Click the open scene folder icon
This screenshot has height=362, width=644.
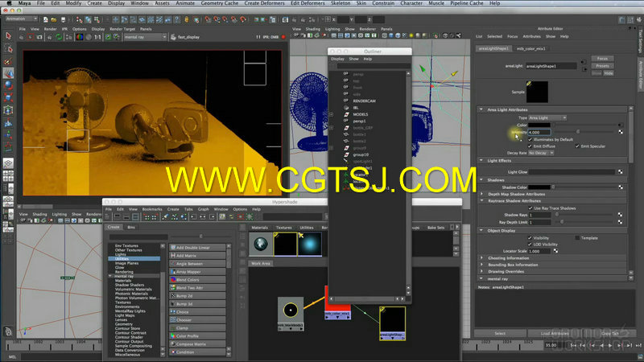(x=54, y=19)
